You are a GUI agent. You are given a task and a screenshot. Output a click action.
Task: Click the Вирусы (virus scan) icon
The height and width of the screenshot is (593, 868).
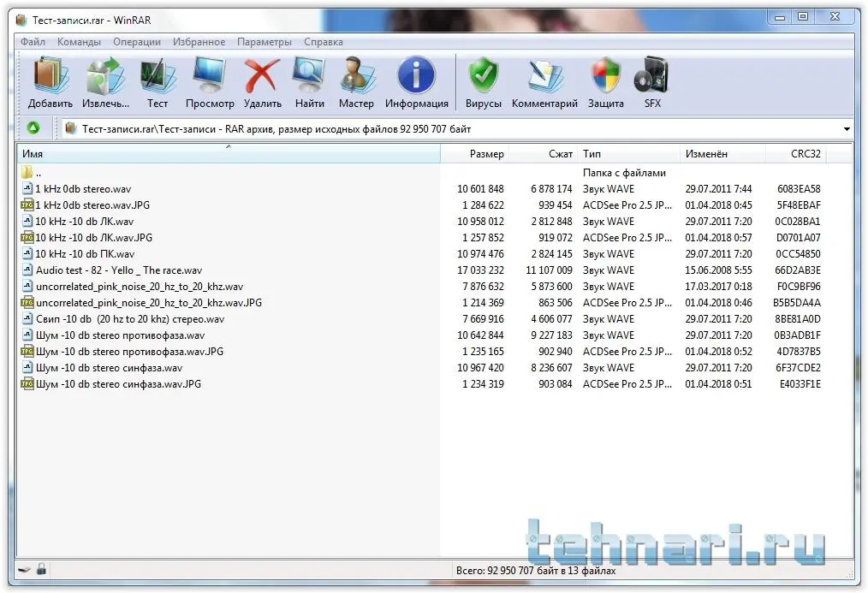pos(484,75)
